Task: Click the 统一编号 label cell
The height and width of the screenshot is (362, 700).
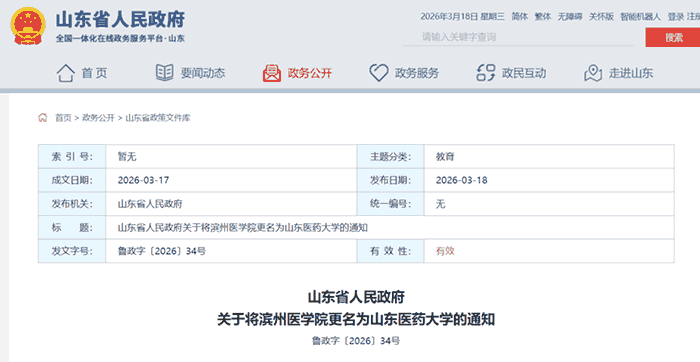Action: (x=390, y=204)
